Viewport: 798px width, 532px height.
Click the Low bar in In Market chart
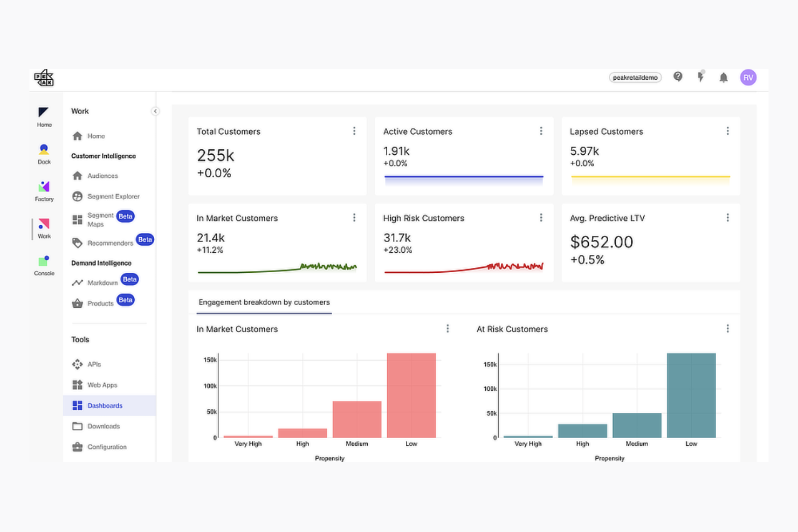pyautogui.click(x=411, y=396)
